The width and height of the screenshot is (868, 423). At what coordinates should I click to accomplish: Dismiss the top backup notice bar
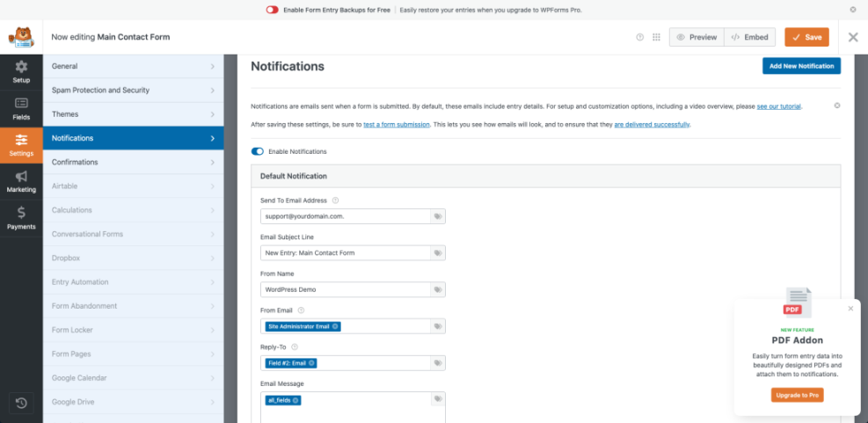pos(852,10)
